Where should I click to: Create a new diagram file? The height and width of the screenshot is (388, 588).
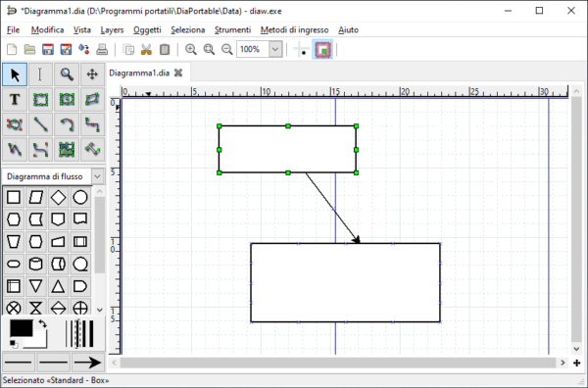coord(12,50)
